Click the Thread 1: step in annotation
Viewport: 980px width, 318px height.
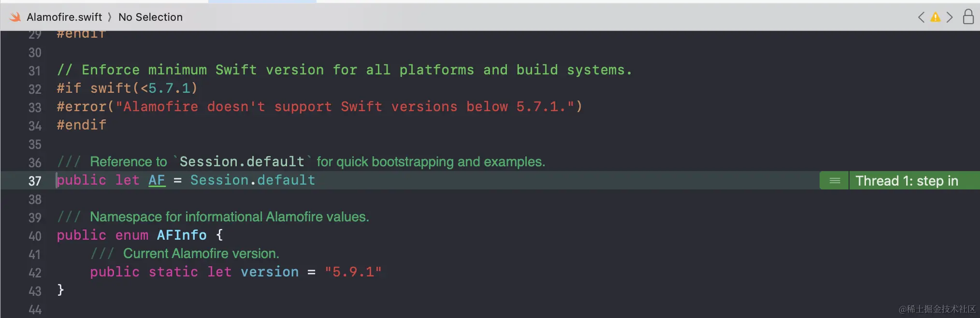coord(907,181)
